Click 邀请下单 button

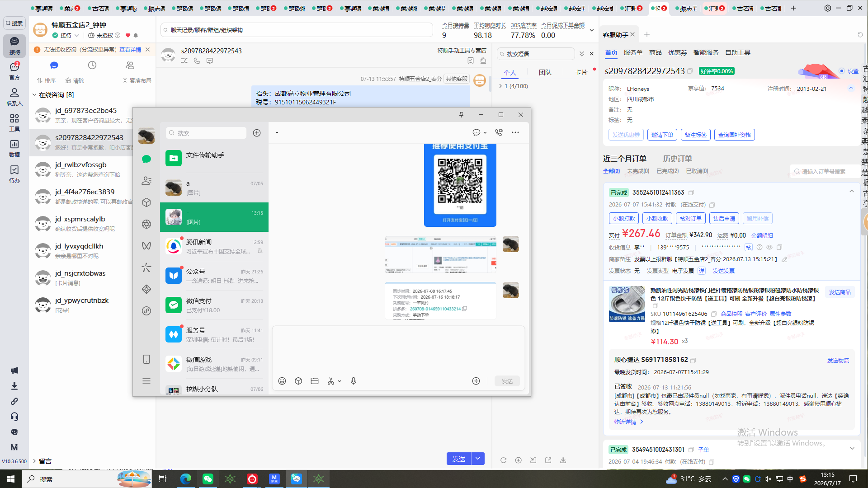[x=662, y=135]
